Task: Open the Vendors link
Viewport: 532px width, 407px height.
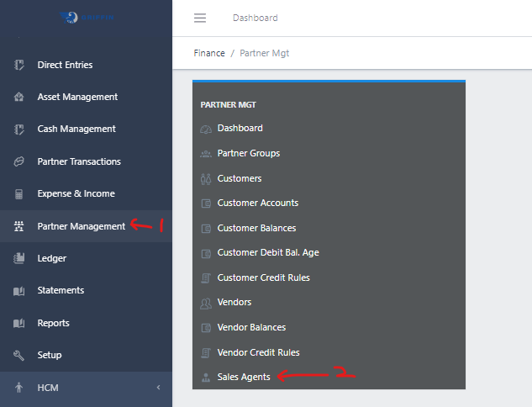Action: tap(234, 302)
